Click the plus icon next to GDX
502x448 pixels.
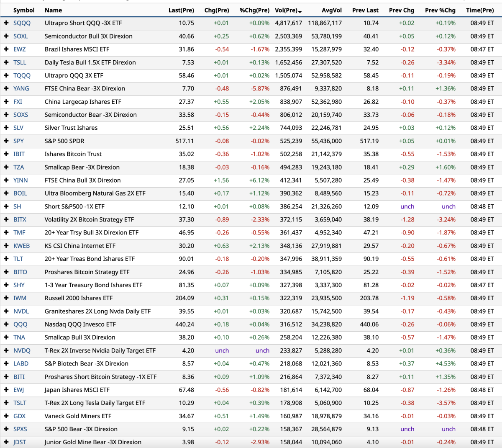[6, 416]
